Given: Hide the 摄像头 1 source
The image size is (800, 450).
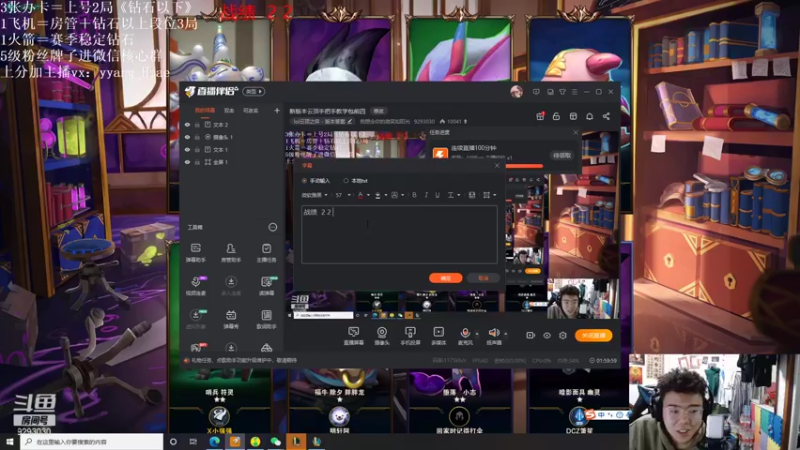Looking at the screenshot, I should click(187, 137).
